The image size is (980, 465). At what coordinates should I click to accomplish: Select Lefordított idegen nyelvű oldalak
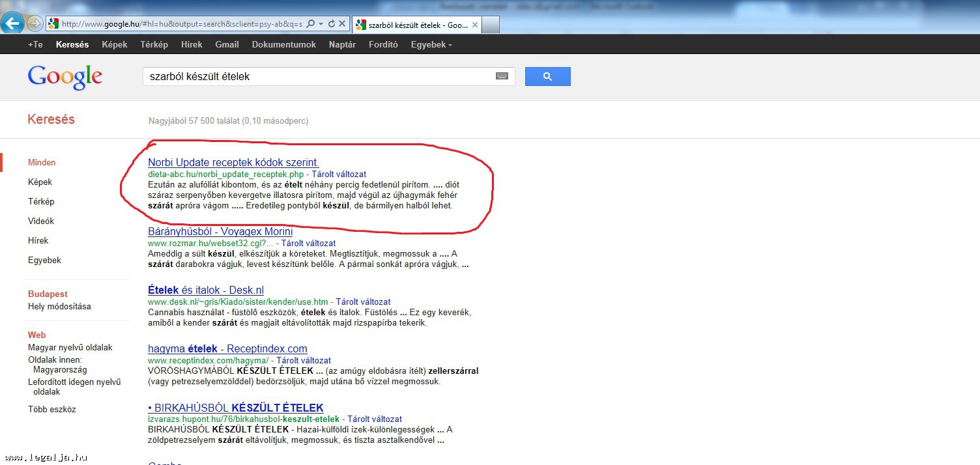click(74, 387)
